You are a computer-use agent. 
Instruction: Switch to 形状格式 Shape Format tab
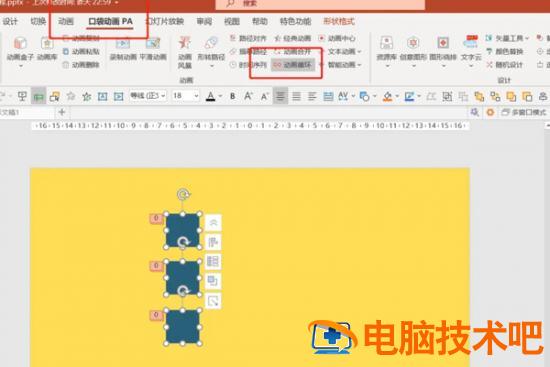click(339, 21)
